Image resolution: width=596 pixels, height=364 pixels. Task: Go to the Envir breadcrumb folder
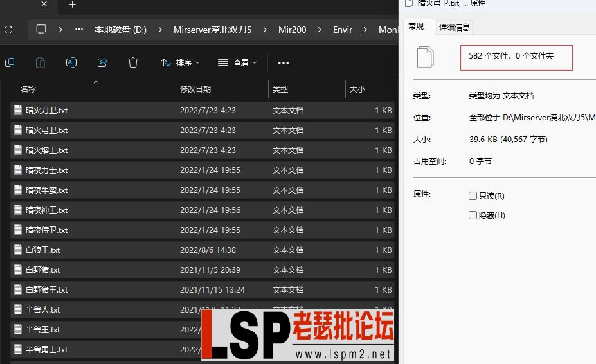tap(343, 30)
